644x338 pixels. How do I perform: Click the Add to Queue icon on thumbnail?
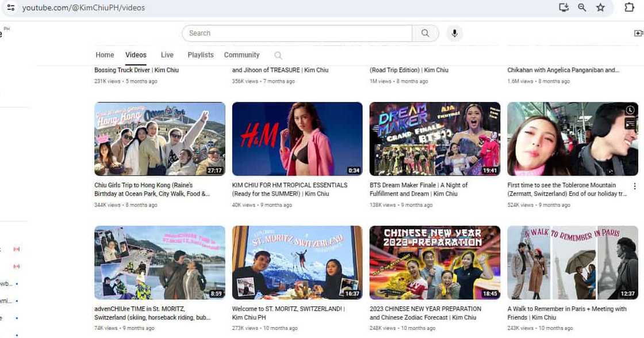630,123
